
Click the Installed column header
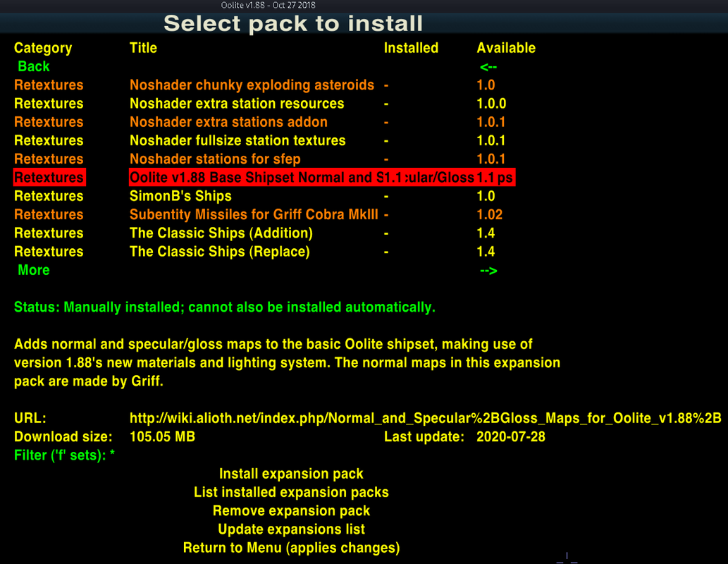pos(411,48)
